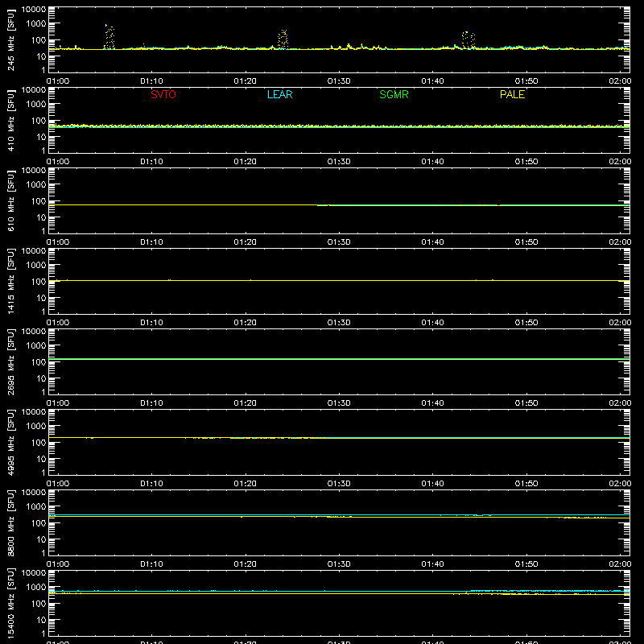Screen dimensions: 644x644
Task: Click 01:30 time label under 410 MHz panel
Action: [339, 162]
